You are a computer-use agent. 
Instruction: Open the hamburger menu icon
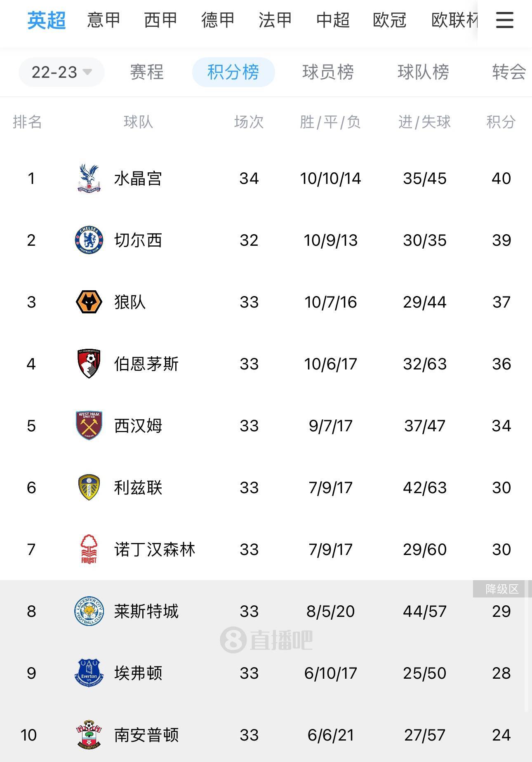[x=504, y=20]
